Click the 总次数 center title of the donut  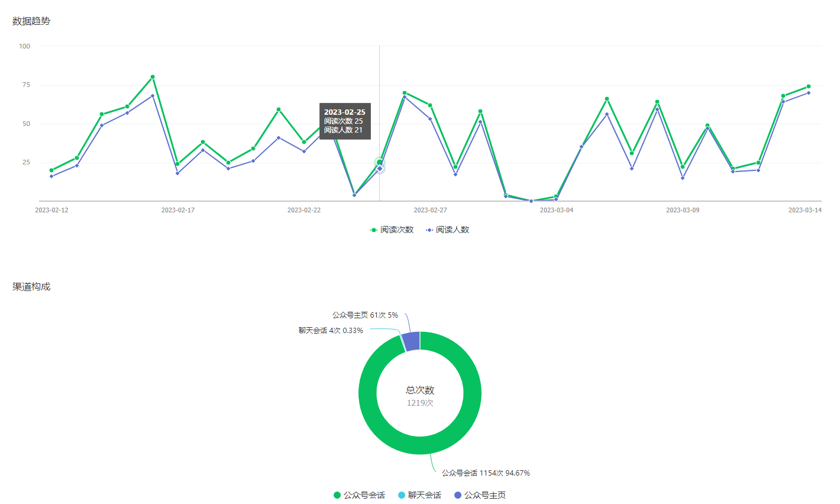(420, 390)
